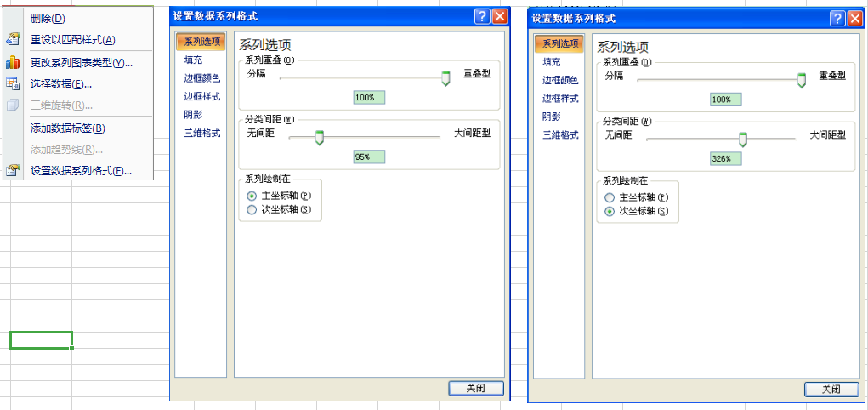The image size is (868, 410).
Task: Select 主坐标轴 radio in right dialog
Action: (610, 197)
